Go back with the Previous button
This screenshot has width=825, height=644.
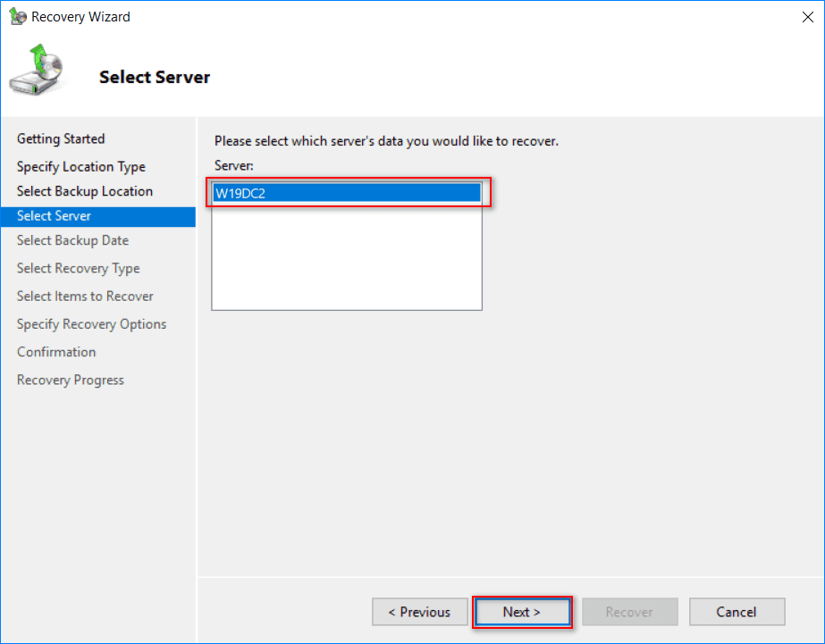[x=419, y=612]
